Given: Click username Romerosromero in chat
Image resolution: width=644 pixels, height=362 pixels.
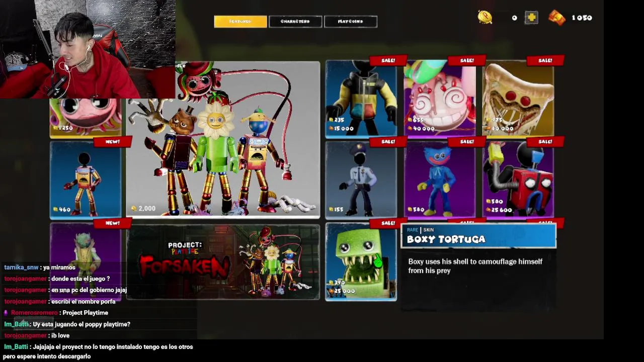Looking at the screenshot, I should (34, 313).
